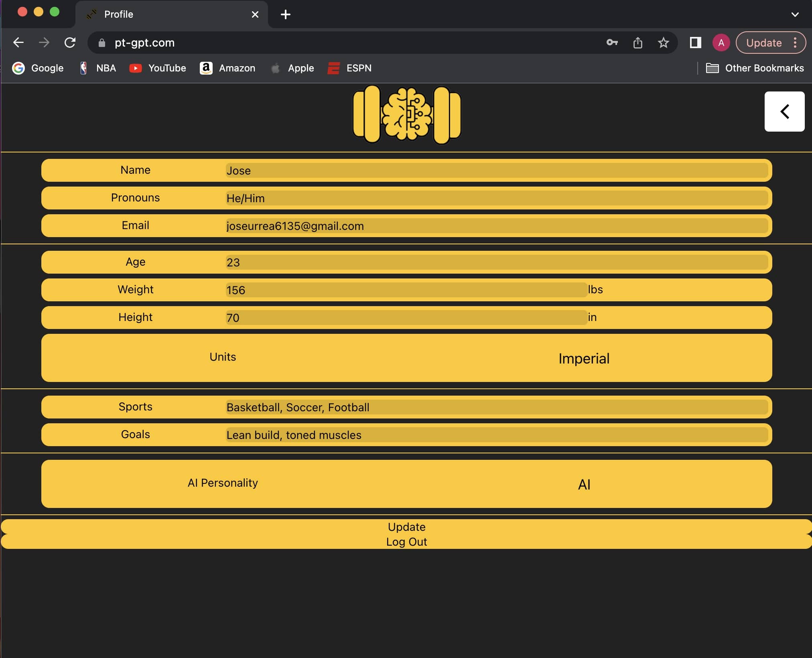Image resolution: width=812 pixels, height=658 pixels.
Task: Click the bookmark star icon
Action: [x=663, y=43]
